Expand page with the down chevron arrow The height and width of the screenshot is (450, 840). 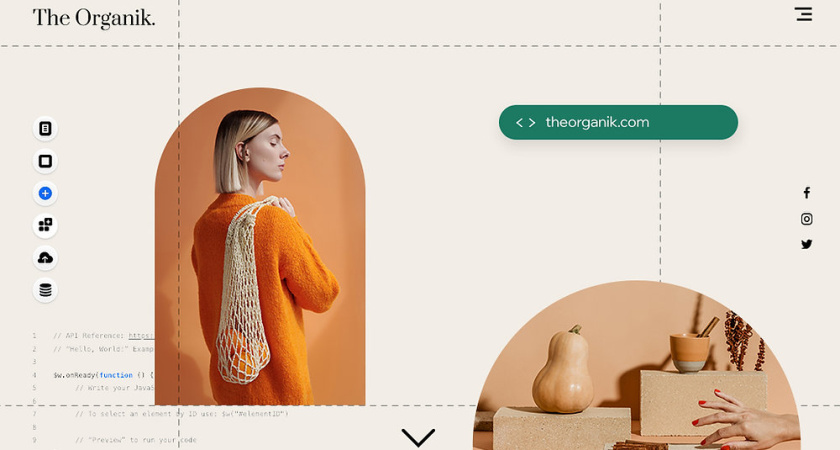coord(418,437)
